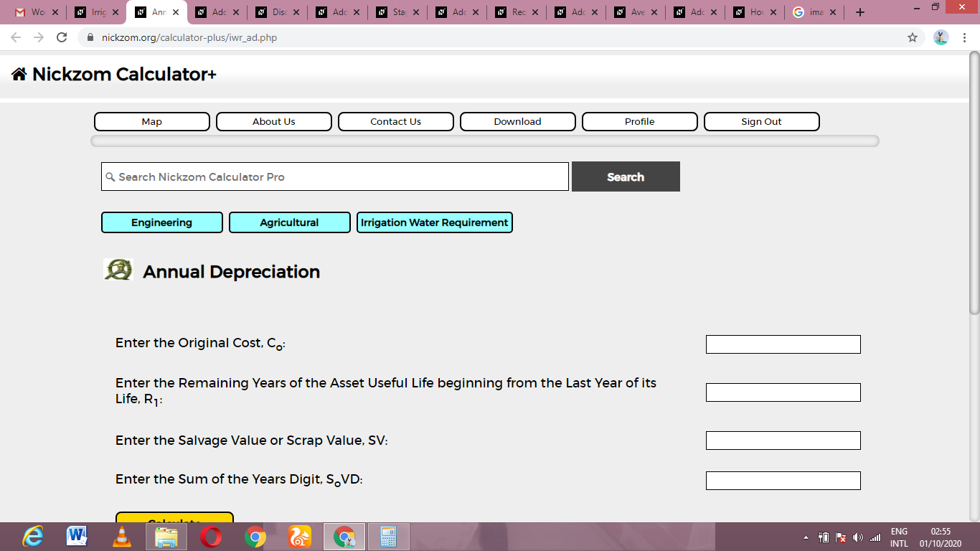Click the taskbar clock showing 02:55
980x551 pixels.
[941, 537]
